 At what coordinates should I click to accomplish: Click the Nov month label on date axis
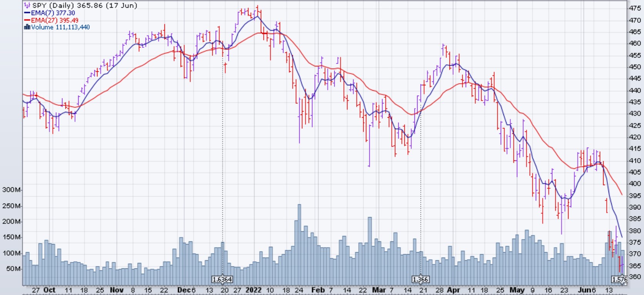[x=117, y=290]
